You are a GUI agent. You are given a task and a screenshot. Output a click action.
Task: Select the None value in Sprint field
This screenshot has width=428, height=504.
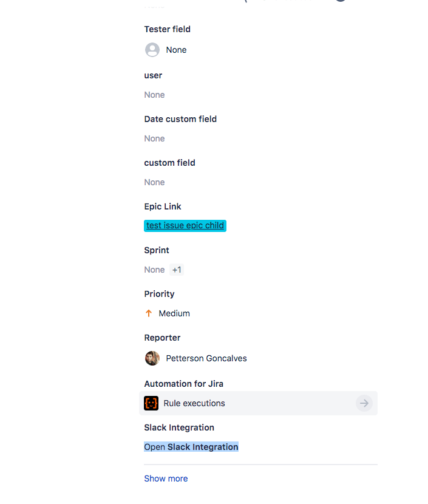154,270
